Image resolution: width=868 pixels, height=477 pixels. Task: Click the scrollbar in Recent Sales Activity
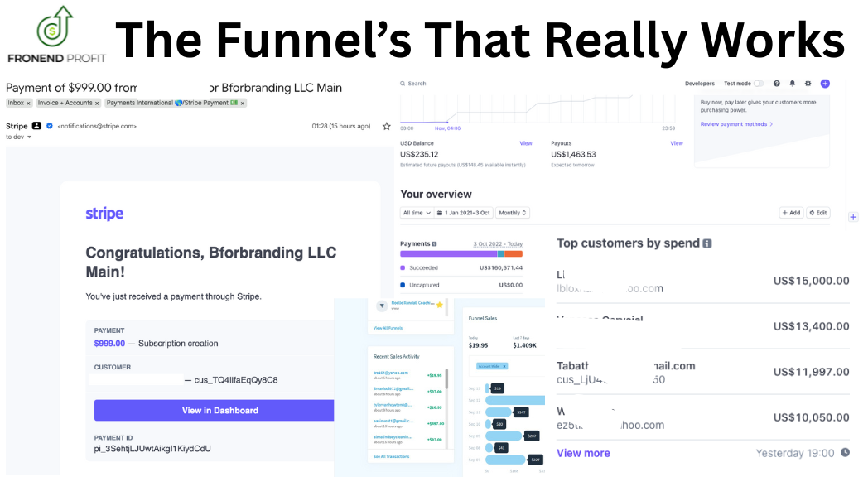click(446, 378)
